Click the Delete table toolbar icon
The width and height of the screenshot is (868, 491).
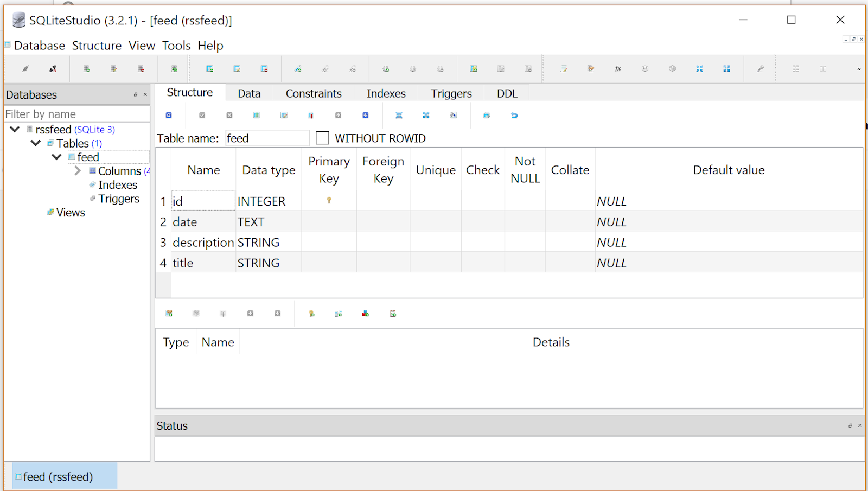[x=264, y=69]
